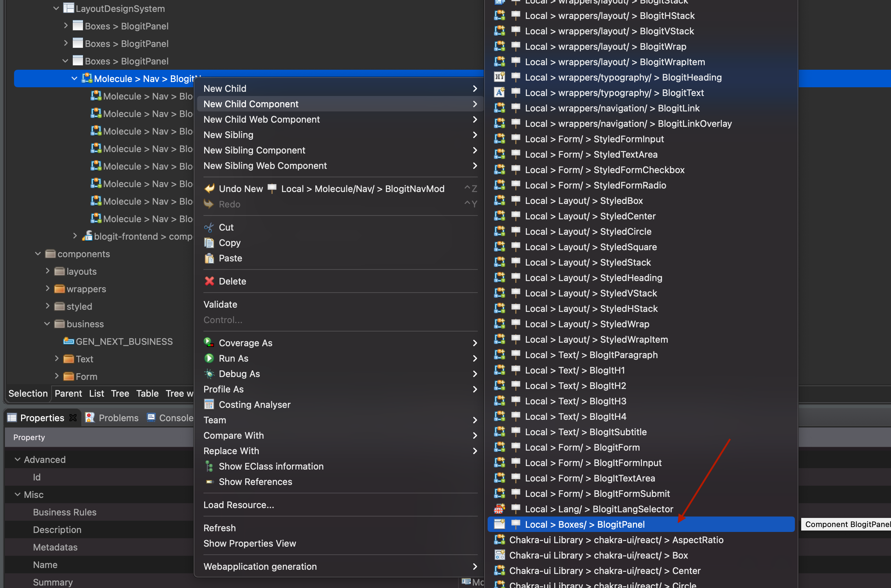891x588 pixels.
Task: Click the Undo New arrow icon
Action: (x=209, y=189)
